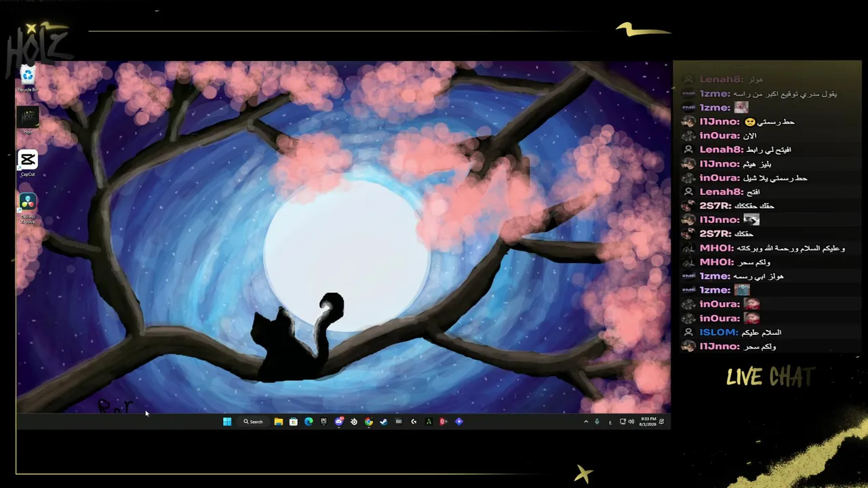
Task: Click the MHOI message 'ولكم سحر'
Action: pyautogui.click(x=753, y=262)
